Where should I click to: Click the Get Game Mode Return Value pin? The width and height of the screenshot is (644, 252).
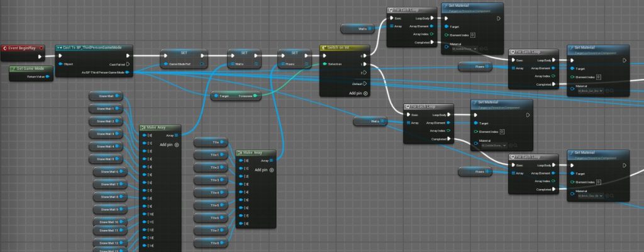[45, 78]
